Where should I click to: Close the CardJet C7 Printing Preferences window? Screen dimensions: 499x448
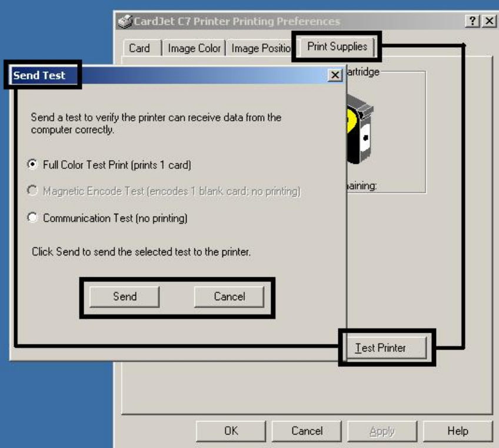click(x=489, y=21)
